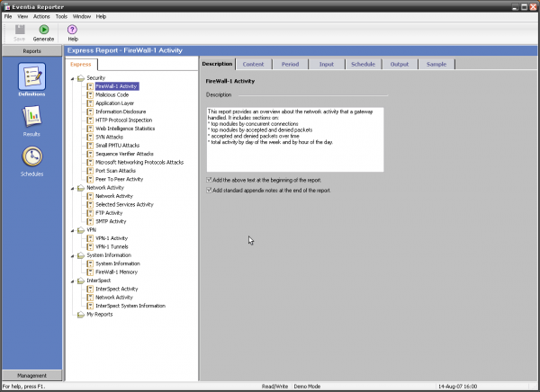Open the Help menu in menu bar

(101, 16)
